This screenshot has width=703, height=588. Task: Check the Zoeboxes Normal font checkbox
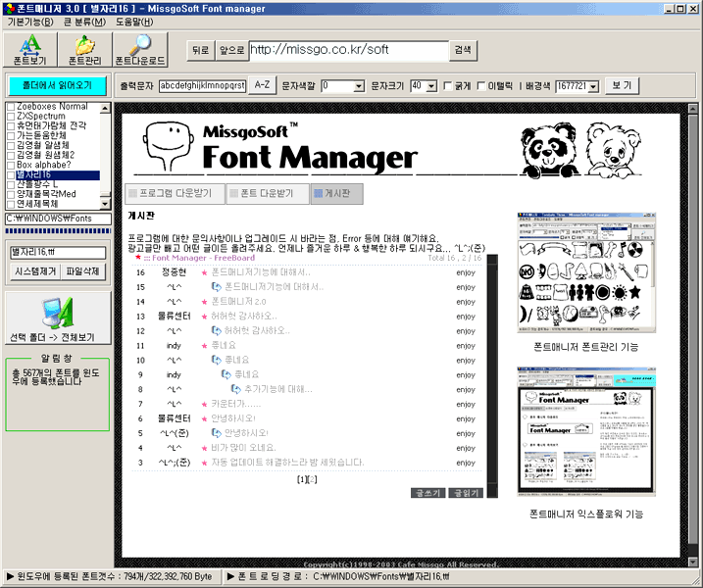[x=11, y=107]
